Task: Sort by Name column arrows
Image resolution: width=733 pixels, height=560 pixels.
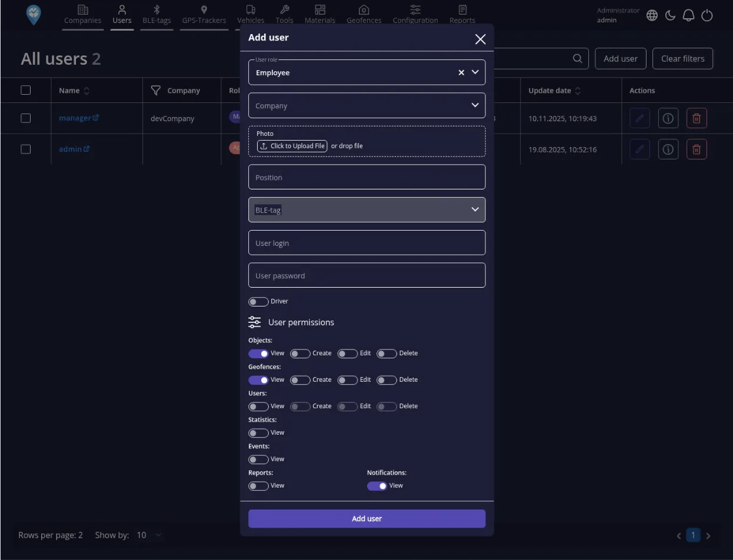Action: 87,91
